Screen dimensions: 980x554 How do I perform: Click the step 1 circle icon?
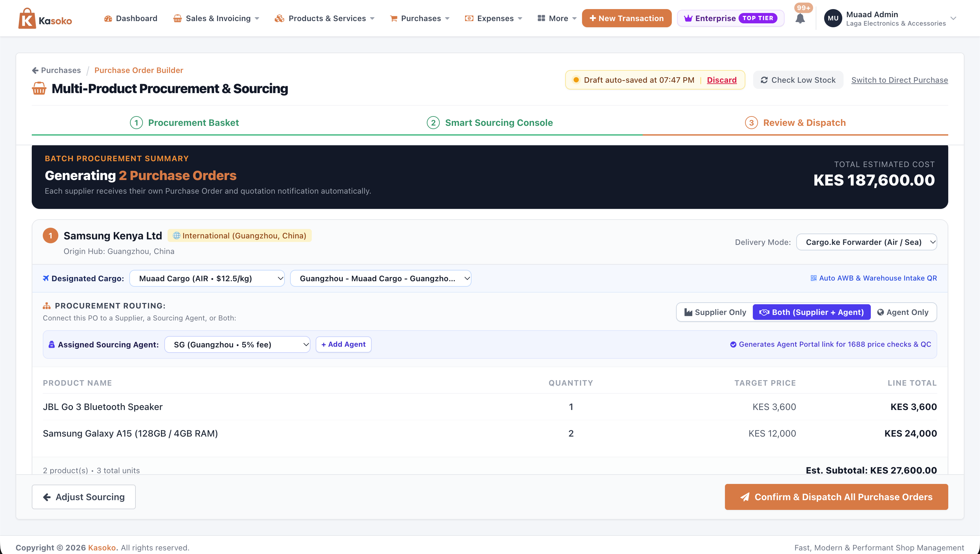pos(136,123)
